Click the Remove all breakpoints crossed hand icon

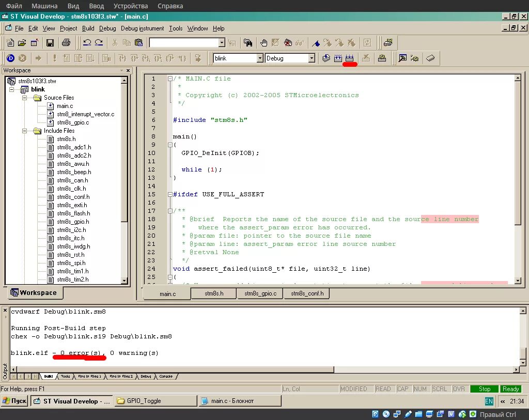click(288, 42)
